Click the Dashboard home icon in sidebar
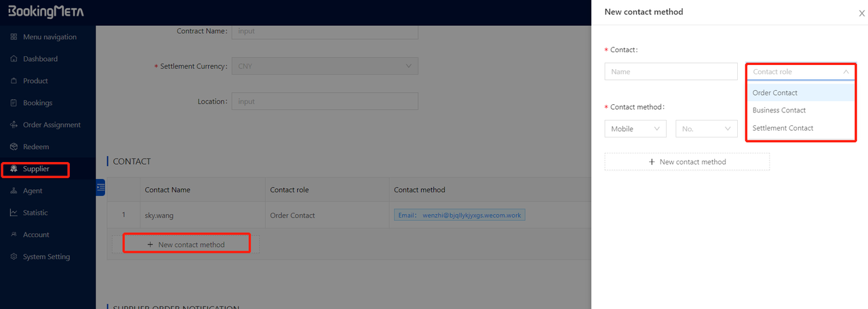Screen dimensions: 868x309 [x=14, y=59]
